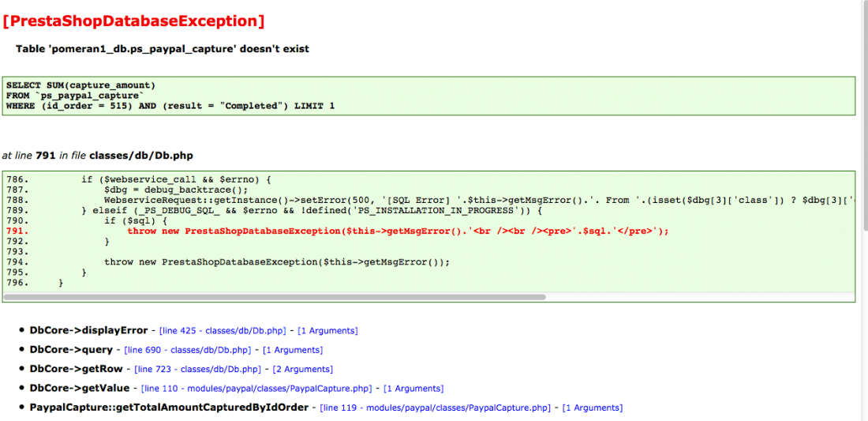This screenshot has width=868, height=421.
Task: Click the PrestaShopDatabaseException heading
Action: tap(133, 21)
